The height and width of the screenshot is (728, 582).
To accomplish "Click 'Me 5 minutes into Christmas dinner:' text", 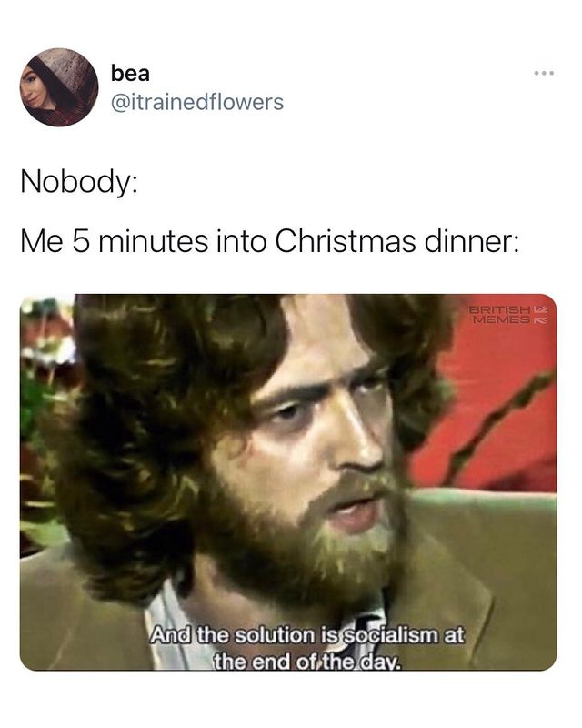I will tap(270, 242).
